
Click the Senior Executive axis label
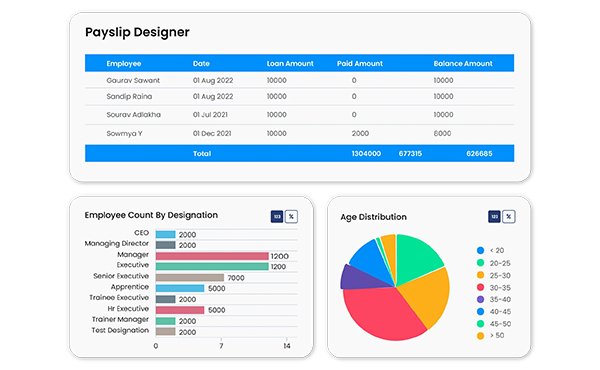(x=121, y=276)
